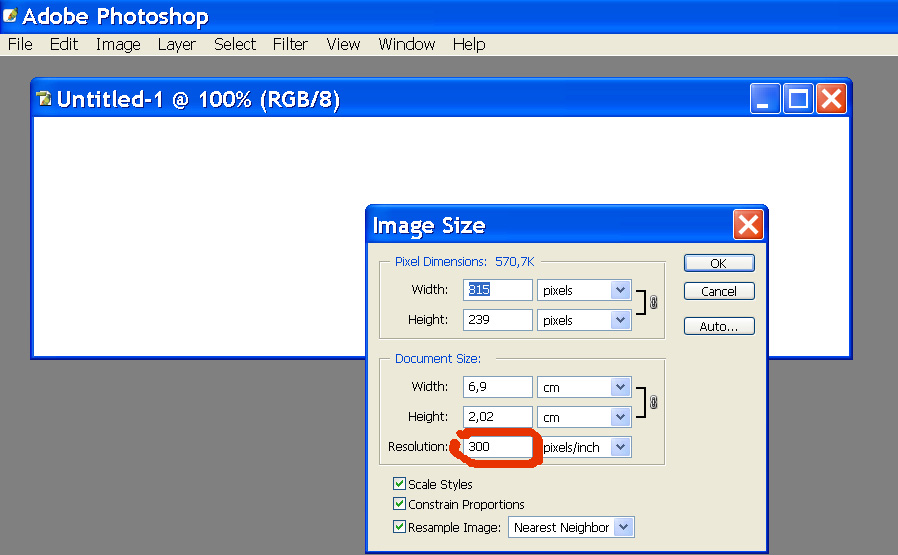Open document Width cm units dropdown
898x555 pixels.
tap(584, 387)
